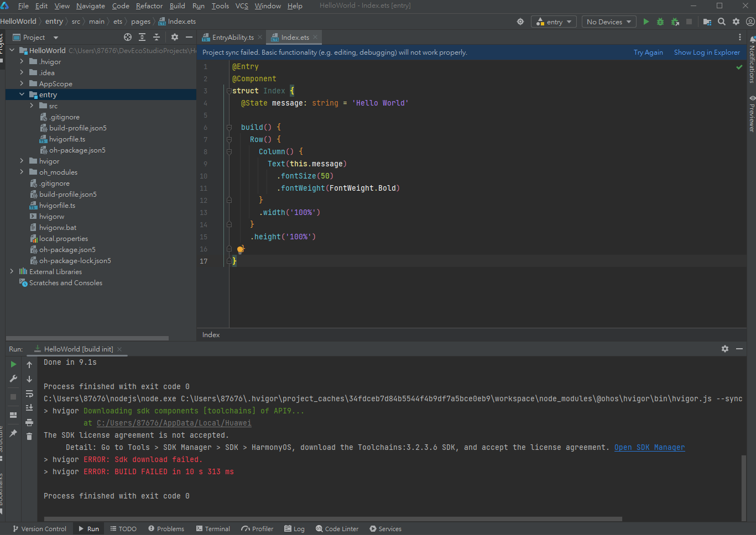The width and height of the screenshot is (756, 535).
Task: Open the File menu
Action: click(x=23, y=6)
